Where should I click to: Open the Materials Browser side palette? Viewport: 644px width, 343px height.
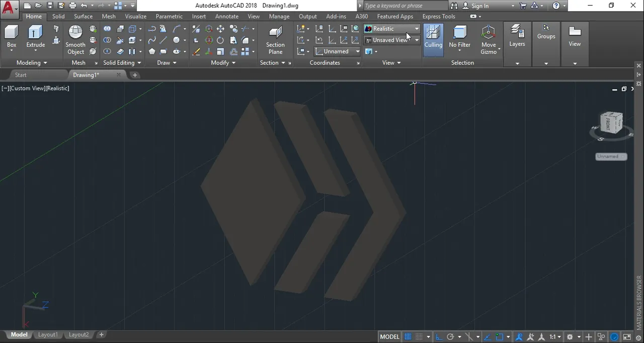tap(639, 302)
